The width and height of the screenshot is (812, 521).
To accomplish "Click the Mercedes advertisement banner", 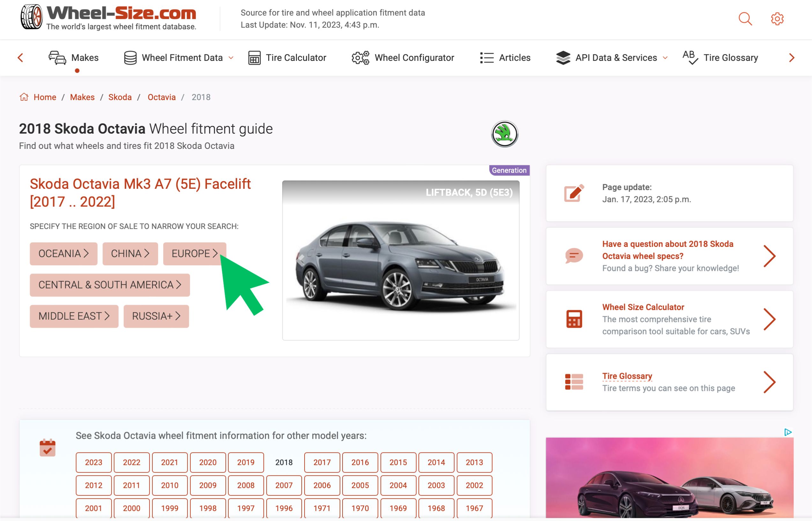I will [x=669, y=478].
